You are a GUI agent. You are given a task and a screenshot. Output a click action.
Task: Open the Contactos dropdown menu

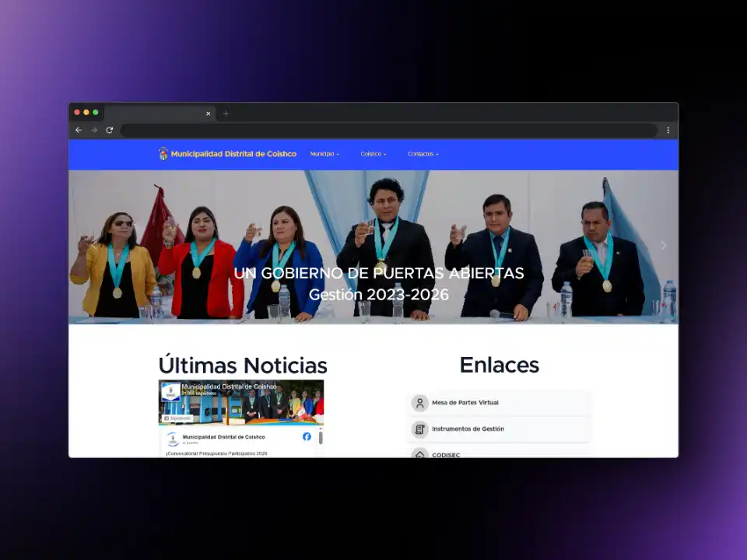tap(423, 153)
